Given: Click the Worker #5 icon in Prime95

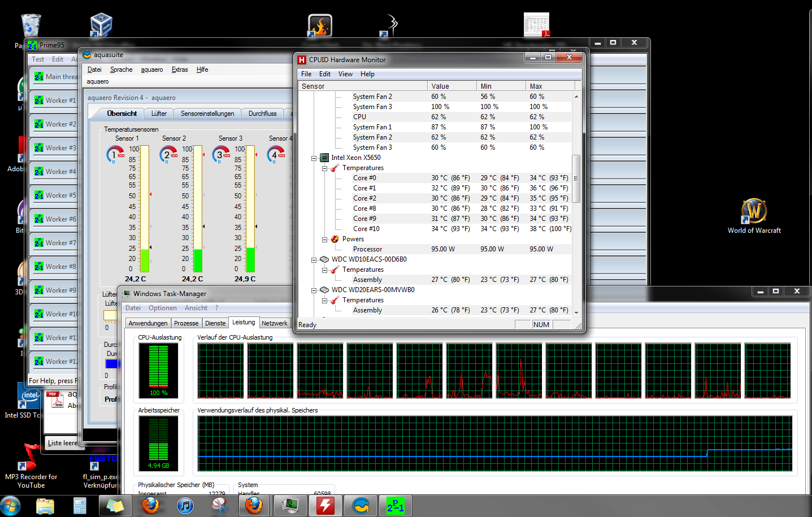Looking at the screenshot, I should [x=39, y=195].
